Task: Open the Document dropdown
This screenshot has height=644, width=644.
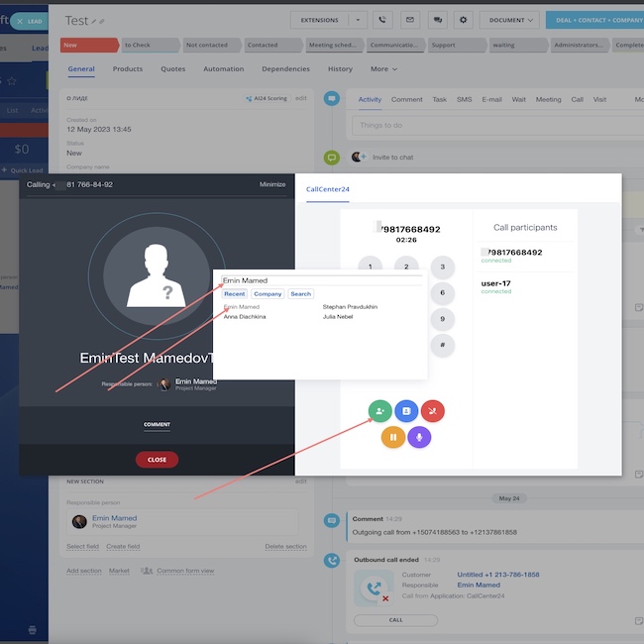Action: [510, 20]
